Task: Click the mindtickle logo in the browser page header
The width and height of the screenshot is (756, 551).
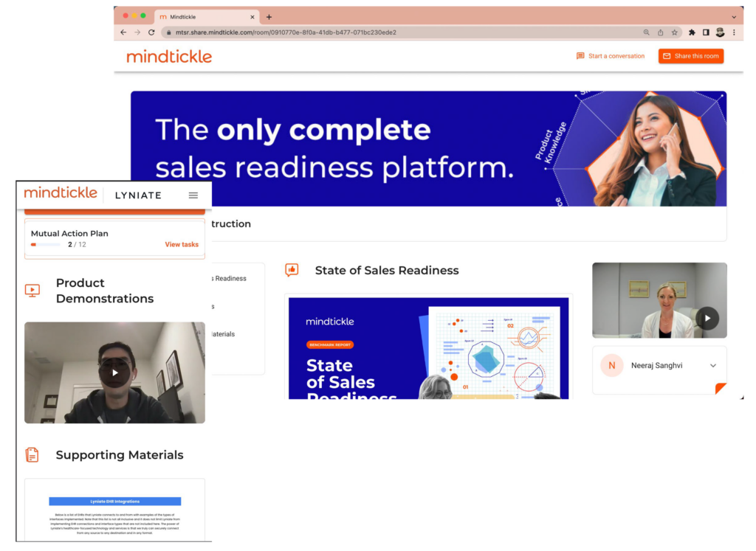Action: point(169,56)
